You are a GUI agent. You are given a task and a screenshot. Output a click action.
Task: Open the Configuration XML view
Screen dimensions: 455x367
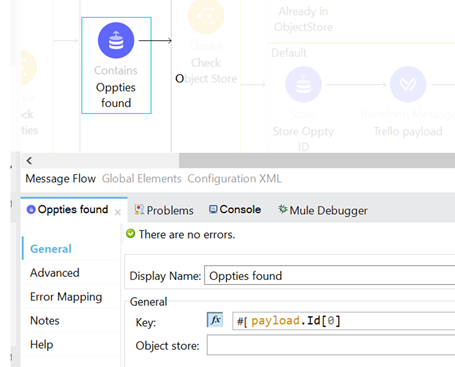tap(234, 179)
